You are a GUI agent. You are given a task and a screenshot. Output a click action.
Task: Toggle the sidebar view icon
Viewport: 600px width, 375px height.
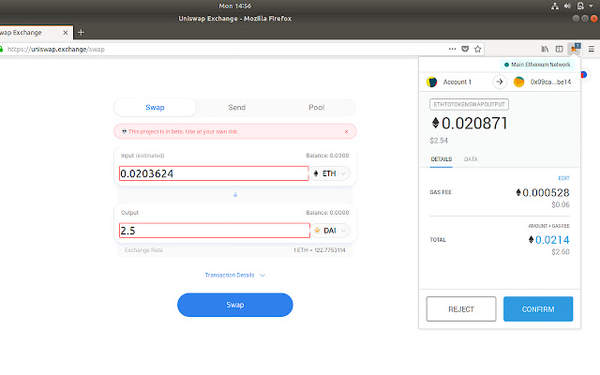pos(559,49)
